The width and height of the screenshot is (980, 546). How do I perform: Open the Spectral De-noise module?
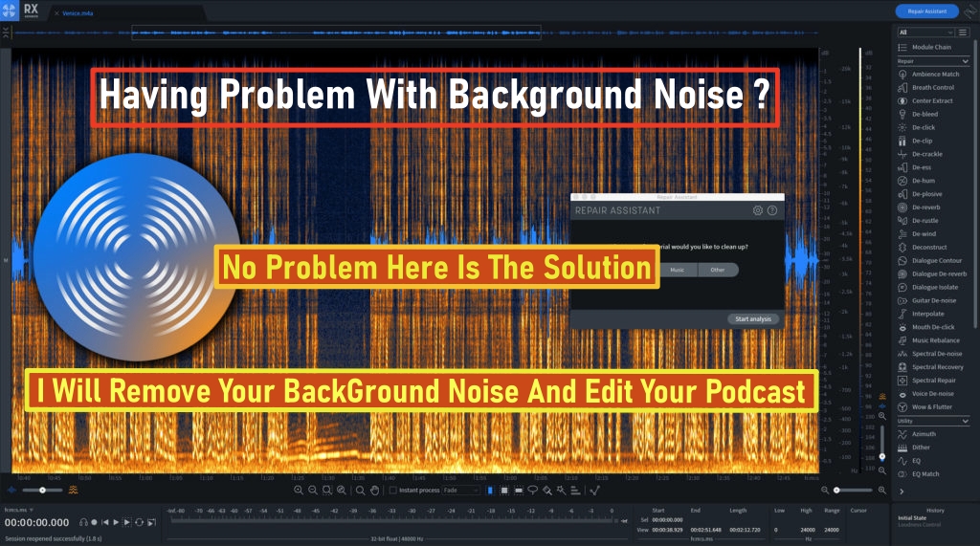tap(930, 354)
